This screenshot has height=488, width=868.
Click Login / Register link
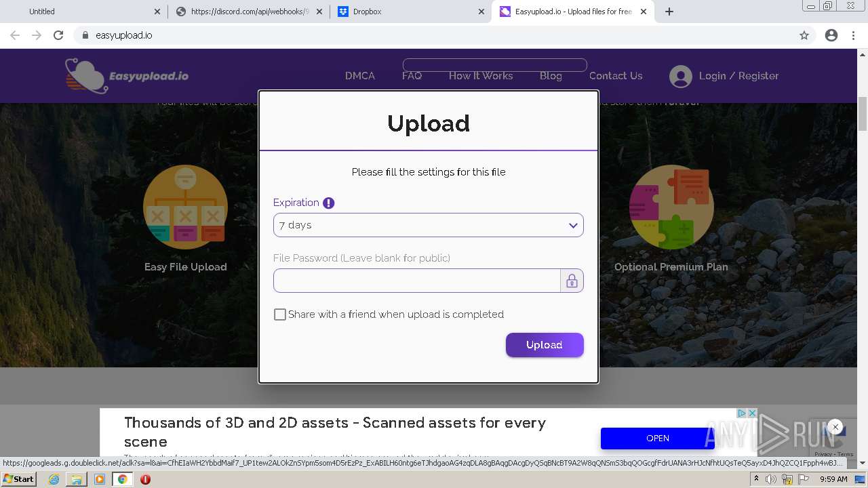(739, 76)
